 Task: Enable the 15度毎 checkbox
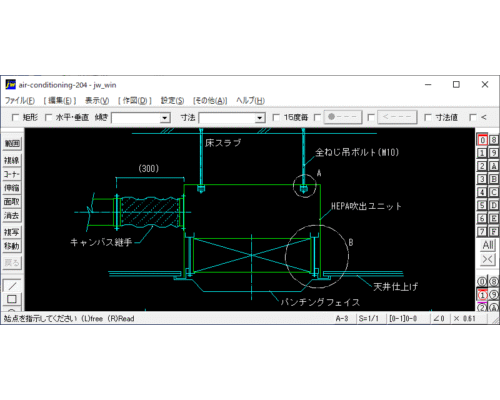[x=276, y=117]
